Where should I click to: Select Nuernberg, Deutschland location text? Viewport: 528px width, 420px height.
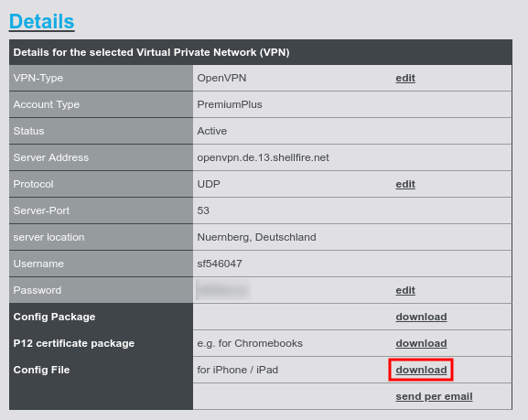(256, 237)
